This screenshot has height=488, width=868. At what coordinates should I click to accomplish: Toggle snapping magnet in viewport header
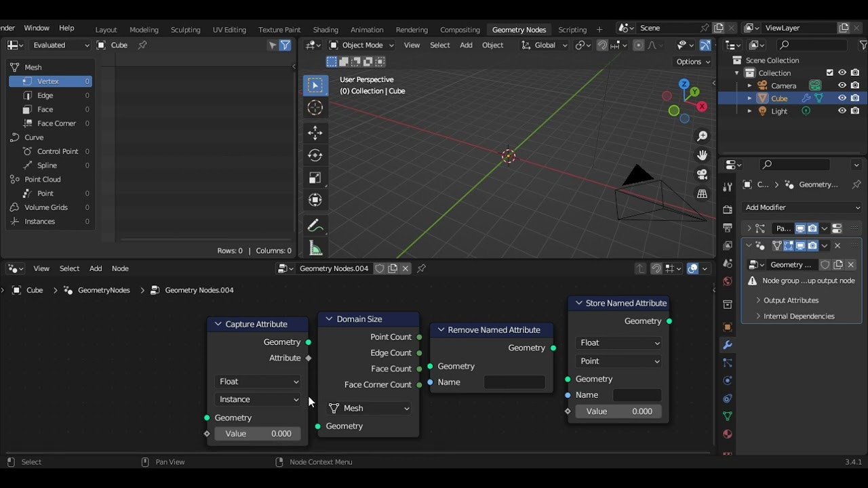[x=602, y=45]
